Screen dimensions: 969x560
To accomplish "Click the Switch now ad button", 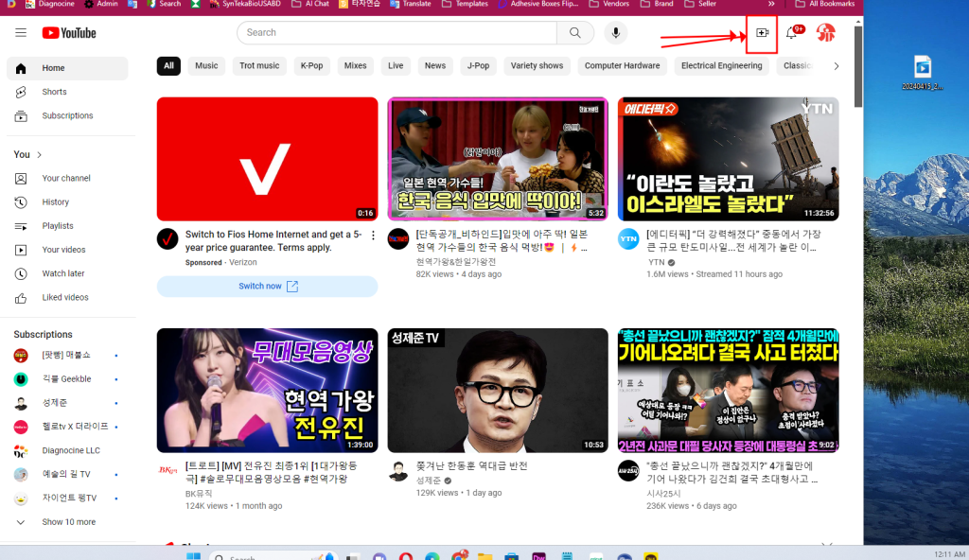I will pos(267,287).
